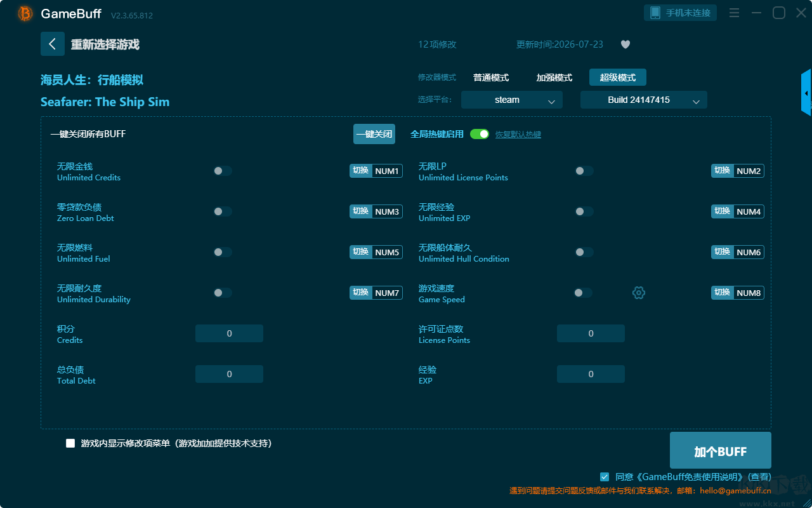
Task: Click the back arrow icon
Action: 52,44
